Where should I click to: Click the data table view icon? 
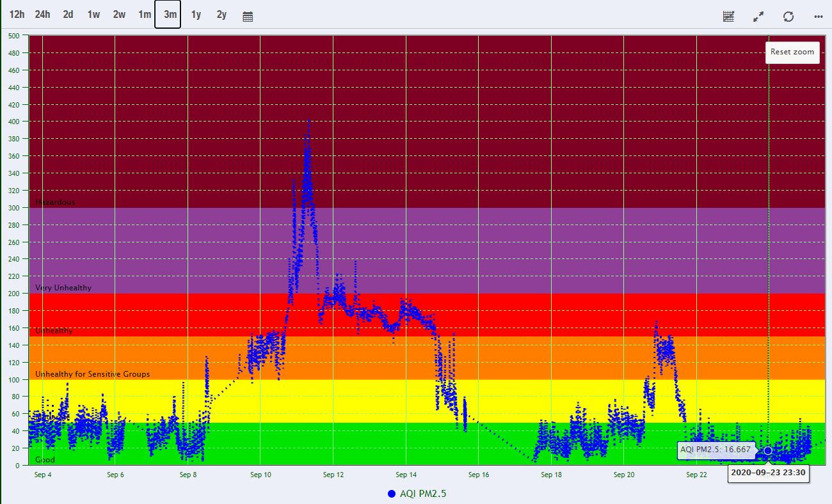point(728,16)
